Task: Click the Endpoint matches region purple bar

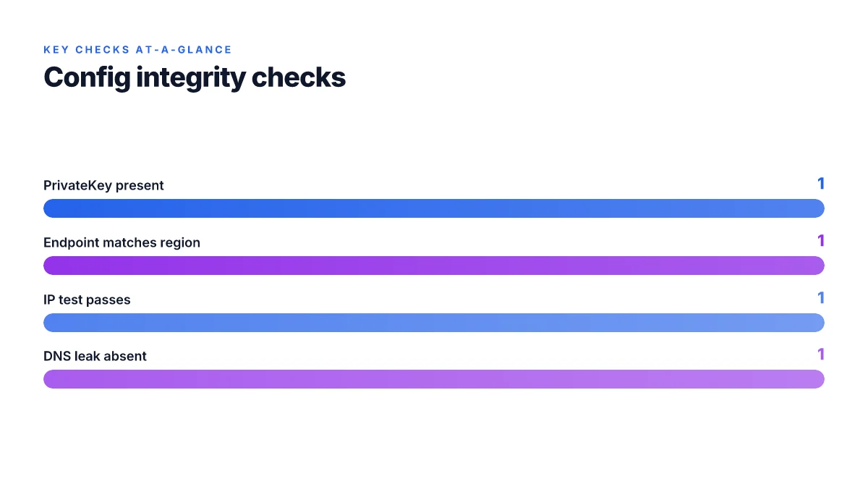Action: click(434, 266)
